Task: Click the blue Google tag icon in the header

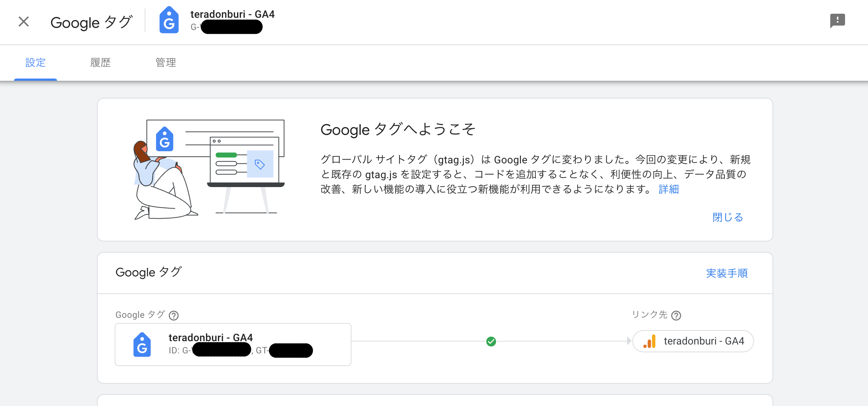Action: [x=169, y=21]
